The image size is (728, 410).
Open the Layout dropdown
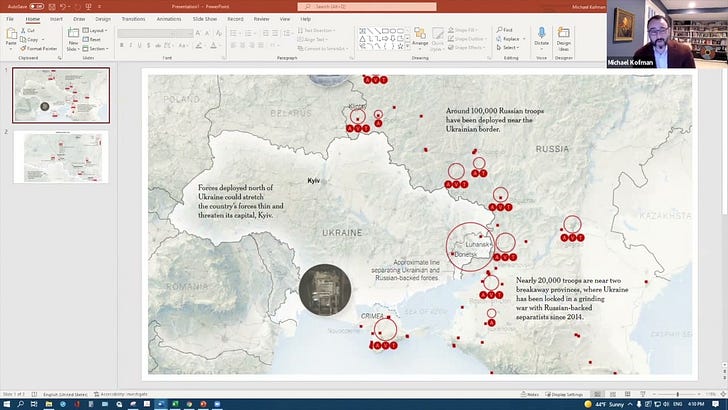(95, 30)
